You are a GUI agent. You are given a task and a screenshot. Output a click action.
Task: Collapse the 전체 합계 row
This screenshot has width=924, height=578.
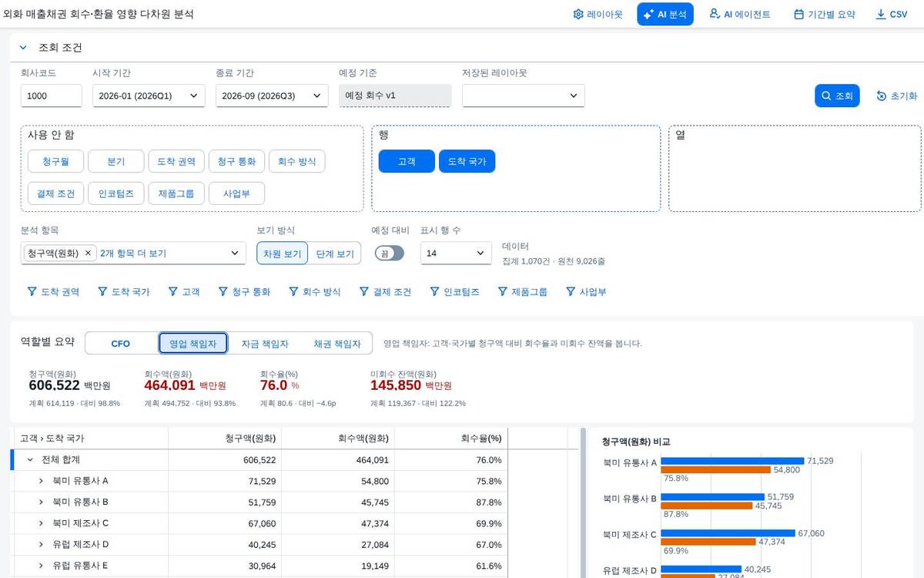tap(30, 460)
